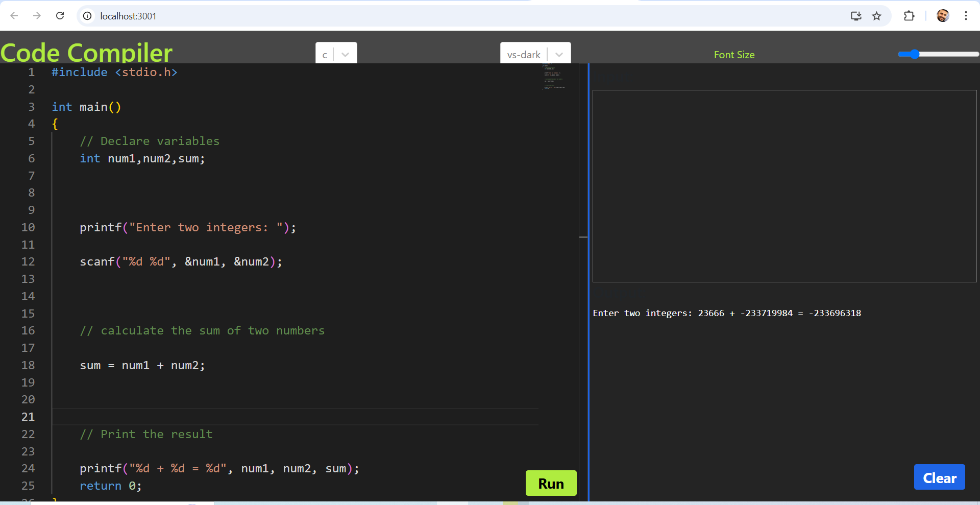Click inside the address bar
Image resolution: width=980 pixels, height=505 pixels.
pyautogui.click(x=255, y=16)
